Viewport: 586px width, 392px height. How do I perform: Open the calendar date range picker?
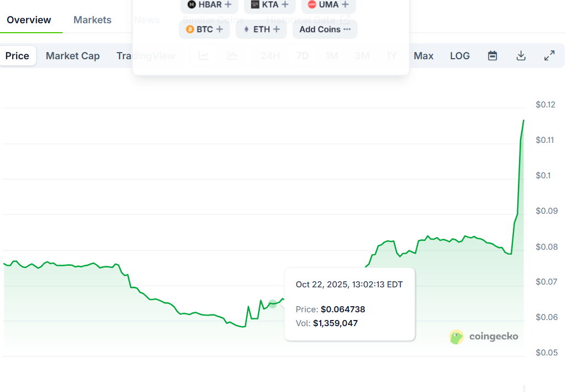point(492,56)
